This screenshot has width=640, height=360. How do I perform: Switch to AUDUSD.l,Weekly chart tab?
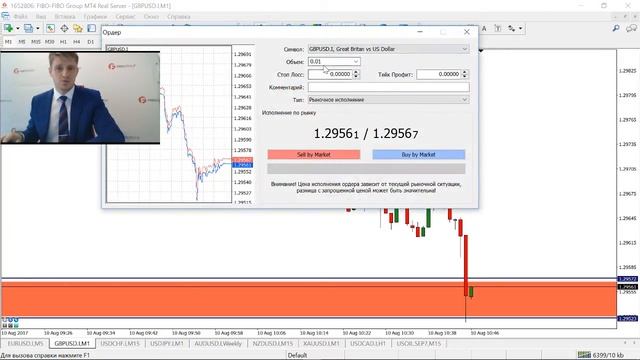(x=218, y=344)
